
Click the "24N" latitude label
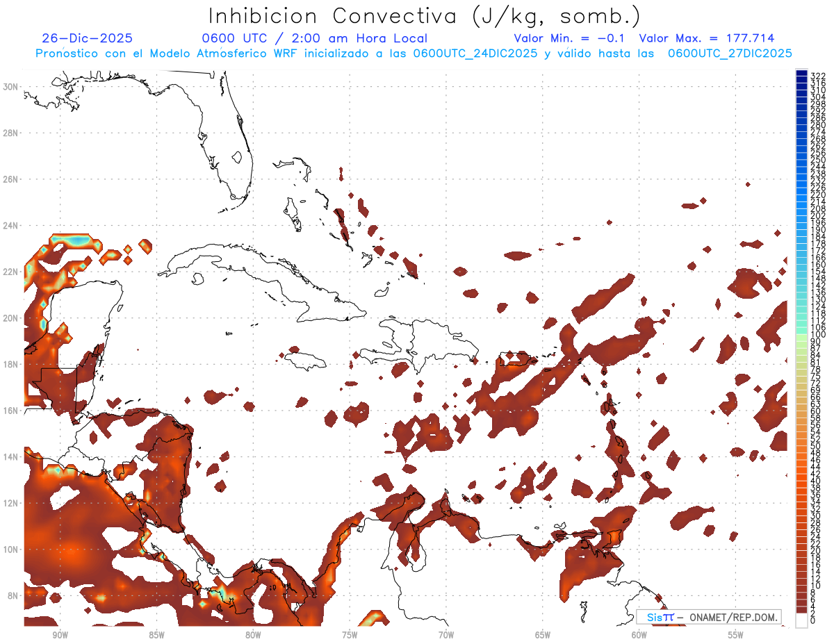[x=12, y=226]
